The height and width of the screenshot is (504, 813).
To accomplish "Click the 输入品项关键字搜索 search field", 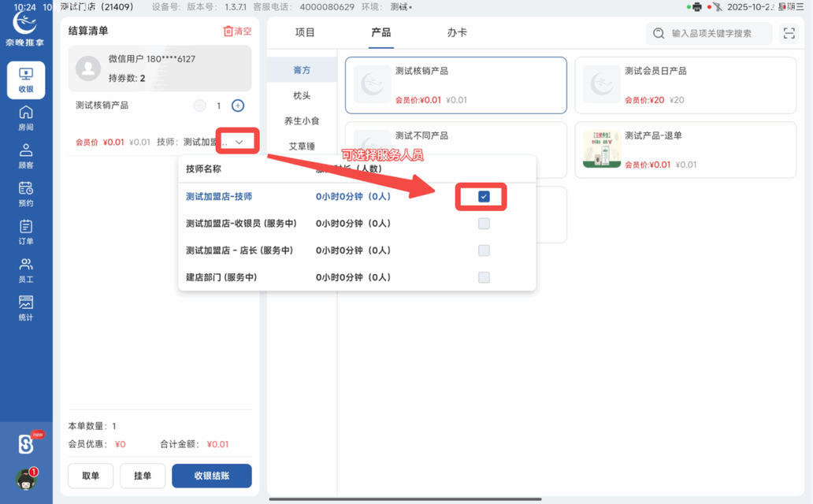I will (x=708, y=33).
